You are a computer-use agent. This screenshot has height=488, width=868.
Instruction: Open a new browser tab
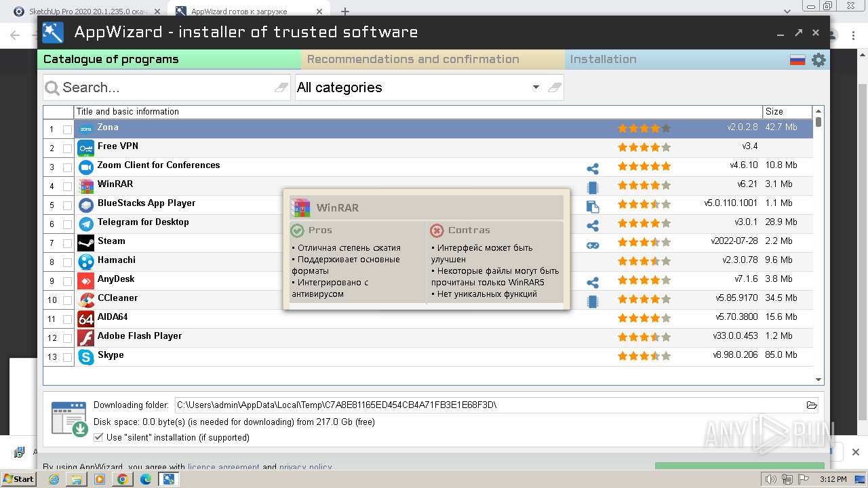(344, 12)
